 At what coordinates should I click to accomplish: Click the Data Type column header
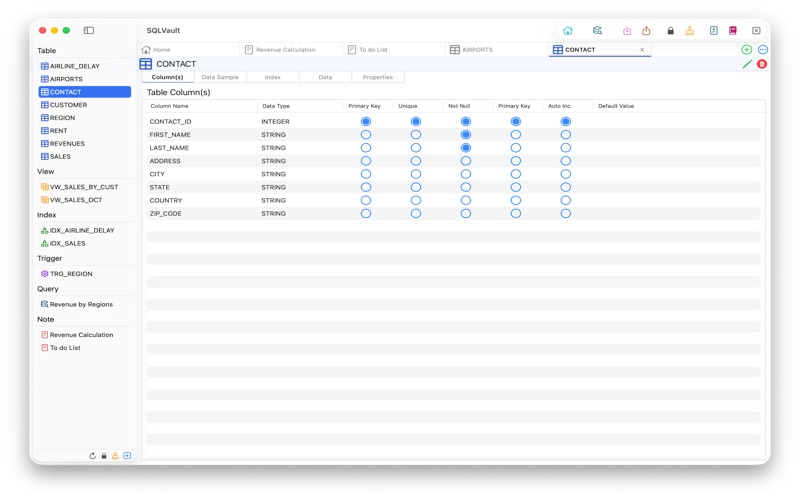tap(276, 106)
